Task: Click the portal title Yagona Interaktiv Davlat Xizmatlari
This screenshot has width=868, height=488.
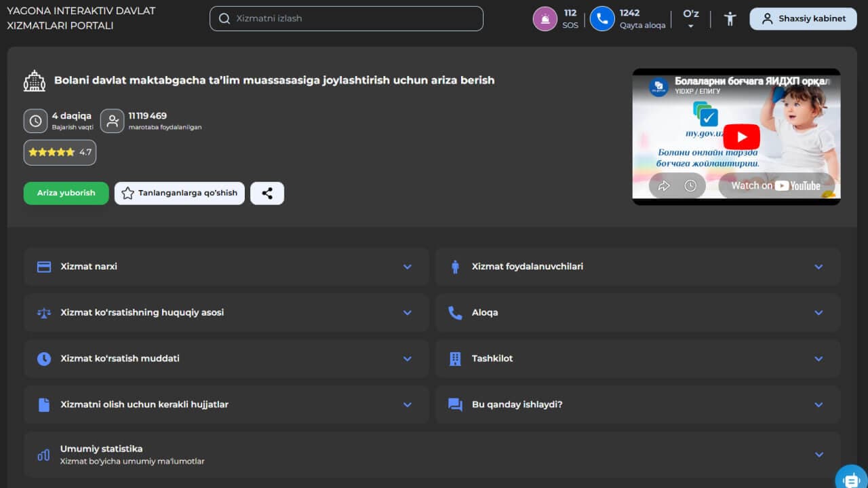Action: (x=81, y=18)
